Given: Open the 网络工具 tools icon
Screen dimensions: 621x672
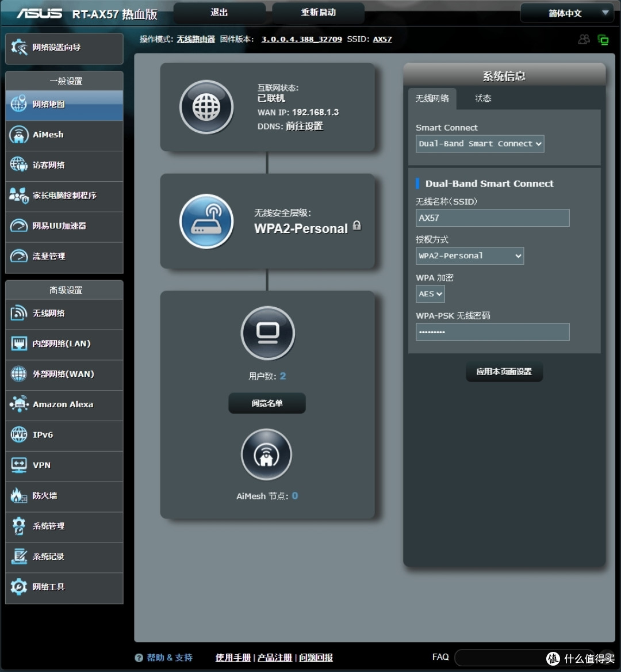Looking at the screenshot, I should (x=18, y=587).
